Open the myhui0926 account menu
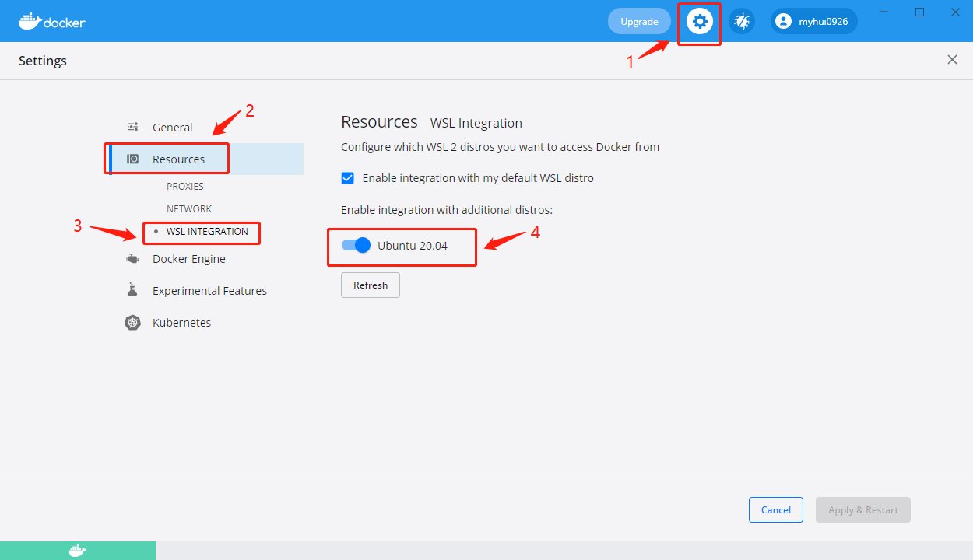This screenshot has height=560, width=973. pos(813,22)
